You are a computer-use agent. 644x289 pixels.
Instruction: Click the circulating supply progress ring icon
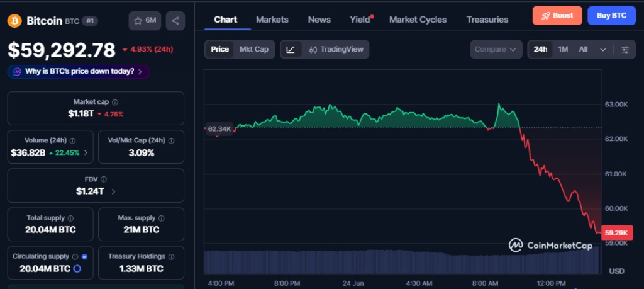pyautogui.click(x=77, y=269)
